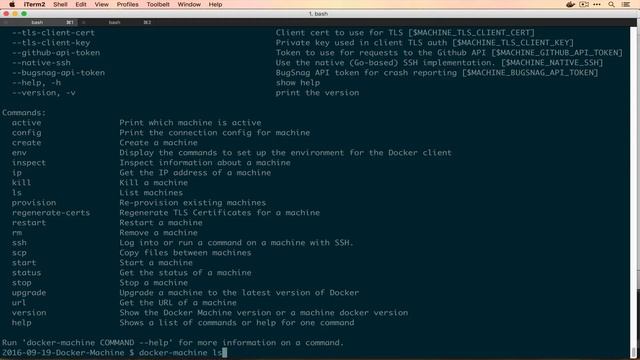Open the Apple menu
The width and height of the screenshot is (640, 360).
[x=12, y=4]
